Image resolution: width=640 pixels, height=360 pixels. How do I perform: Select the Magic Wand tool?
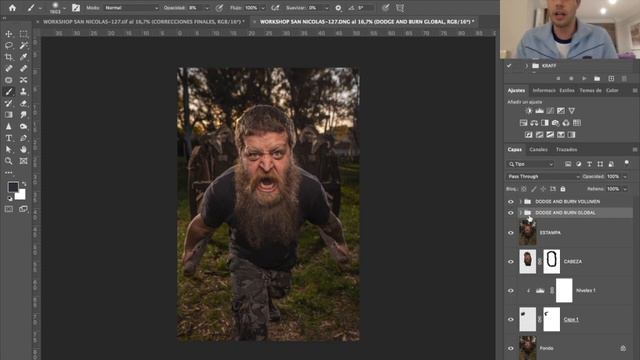pyautogui.click(x=24, y=45)
